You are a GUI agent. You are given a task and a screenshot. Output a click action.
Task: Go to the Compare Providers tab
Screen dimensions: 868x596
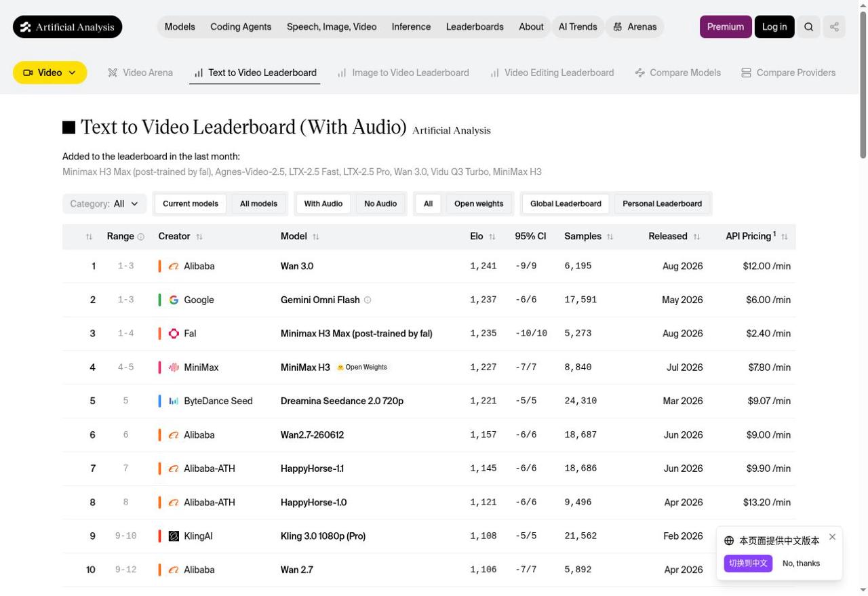pyautogui.click(x=788, y=73)
